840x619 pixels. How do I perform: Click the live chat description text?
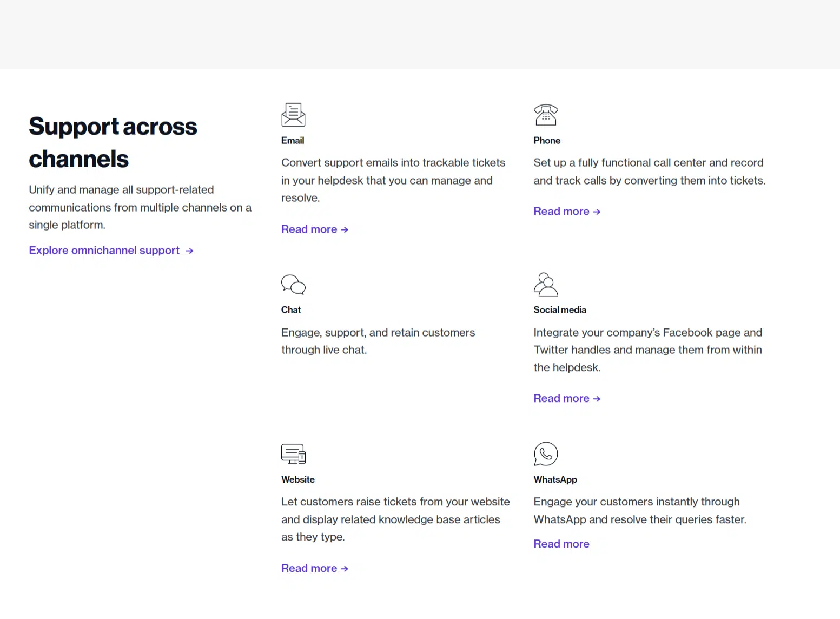378,341
